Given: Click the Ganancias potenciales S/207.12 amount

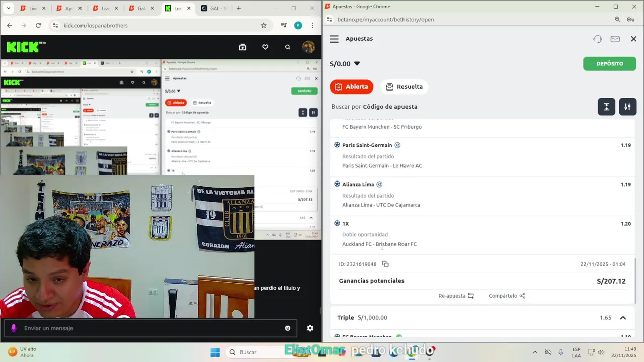Looking at the screenshot, I should [x=611, y=281].
